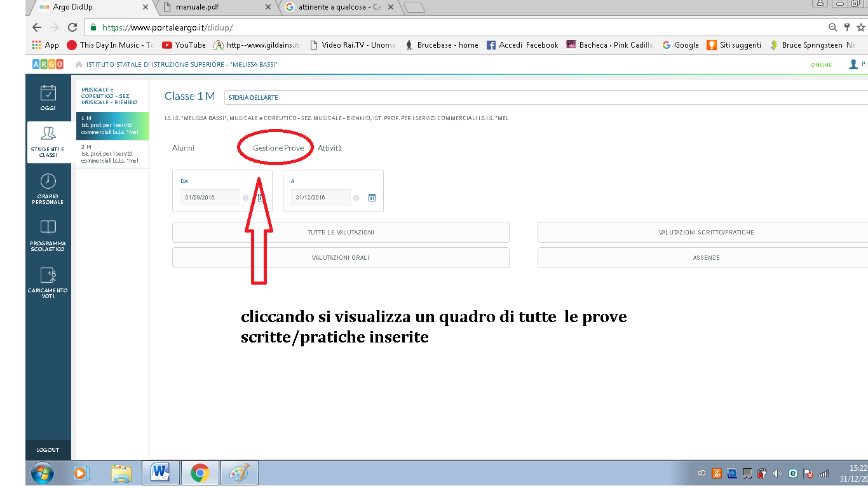Open File Explorer from taskbar
This screenshot has width=868, height=488.
121,473
